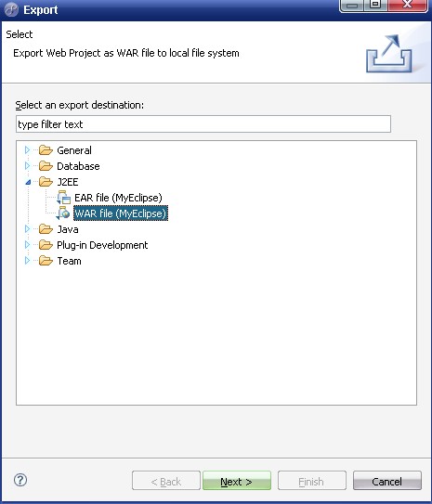Select the Java tree label
Viewport: 432px width, 504px height.
point(68,229)
